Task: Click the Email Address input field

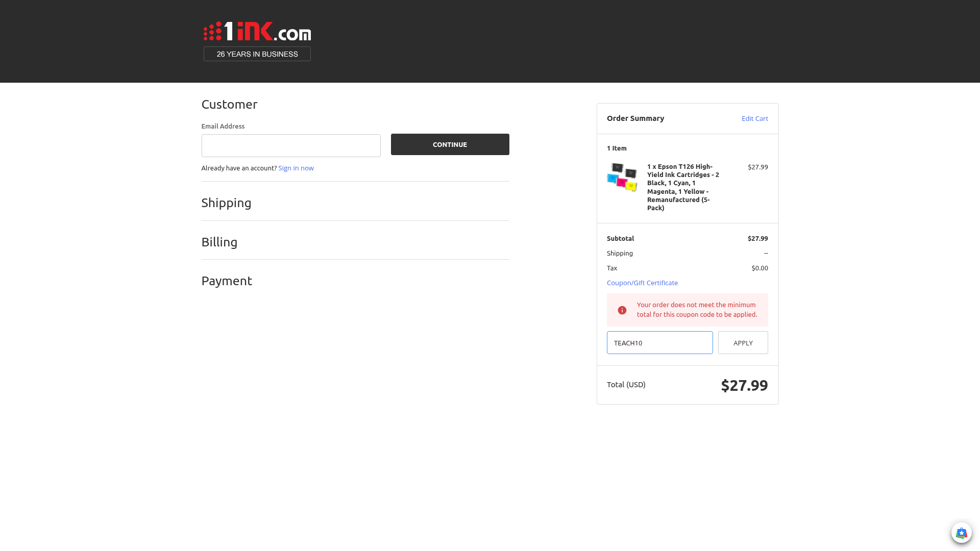Action: (x=291, y=146)
